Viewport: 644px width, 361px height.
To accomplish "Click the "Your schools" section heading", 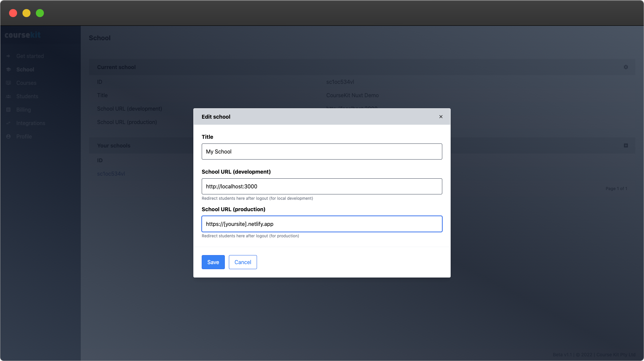I will (114, 145).
